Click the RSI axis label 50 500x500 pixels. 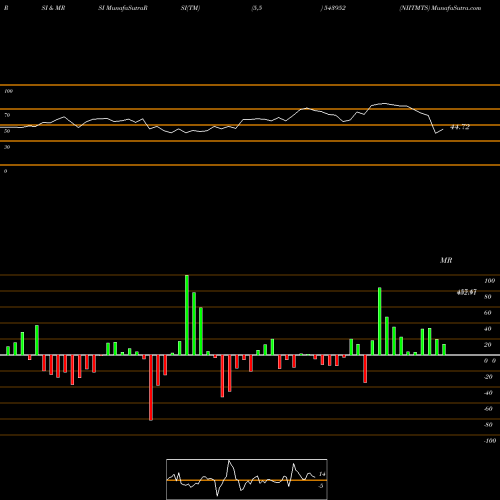pyautogui.click(x=7, y=131)
